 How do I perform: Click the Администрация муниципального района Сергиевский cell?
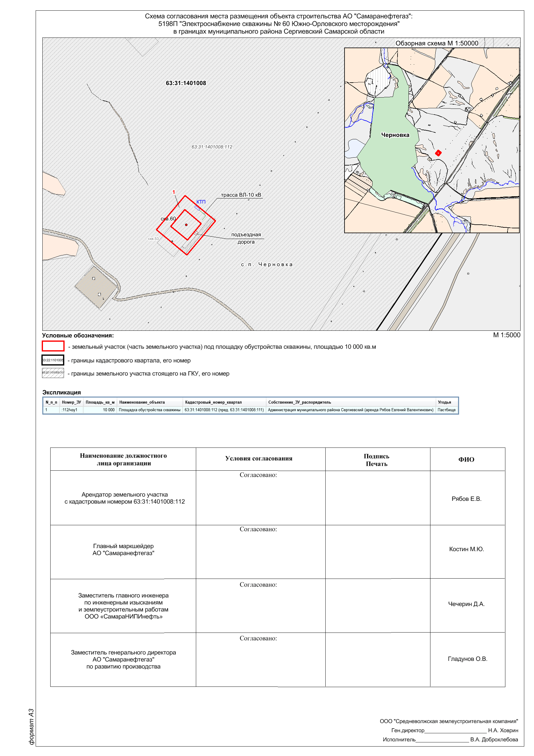coord(350,410)
